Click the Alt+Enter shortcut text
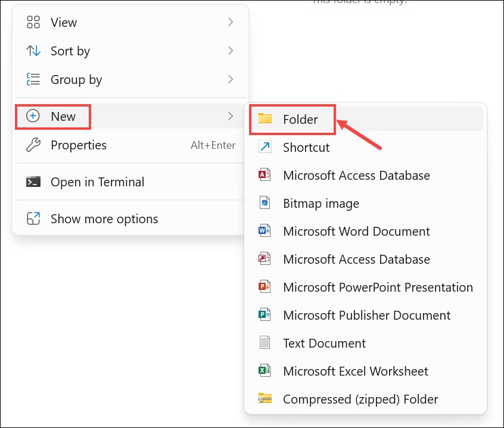 213,145
